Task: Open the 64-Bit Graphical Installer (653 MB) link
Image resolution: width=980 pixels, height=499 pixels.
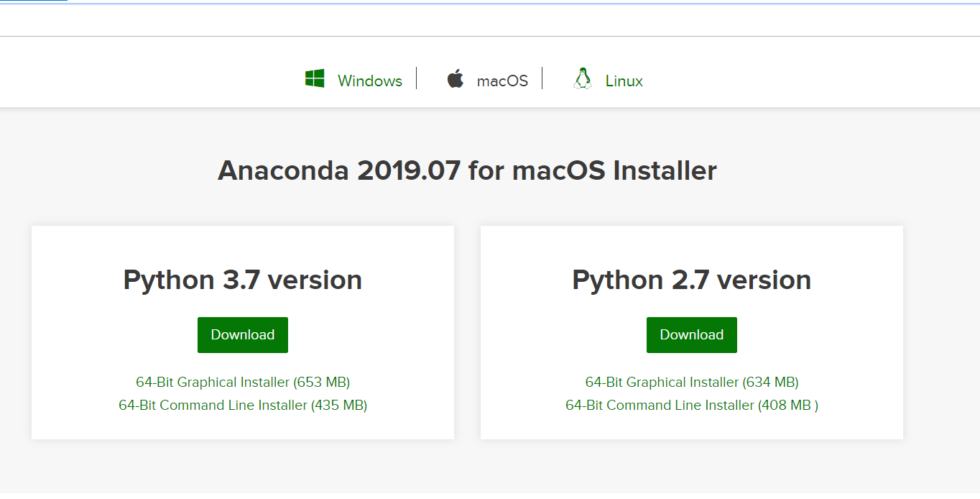Action: [x=242, y=382]
